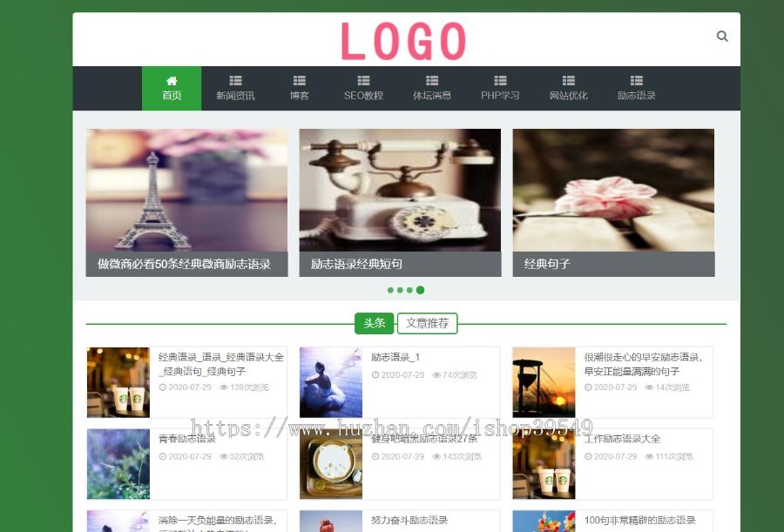
Task: Click the balloons thumbnail beside 100句
Action: pyautogui.click(x=544, y=521)
